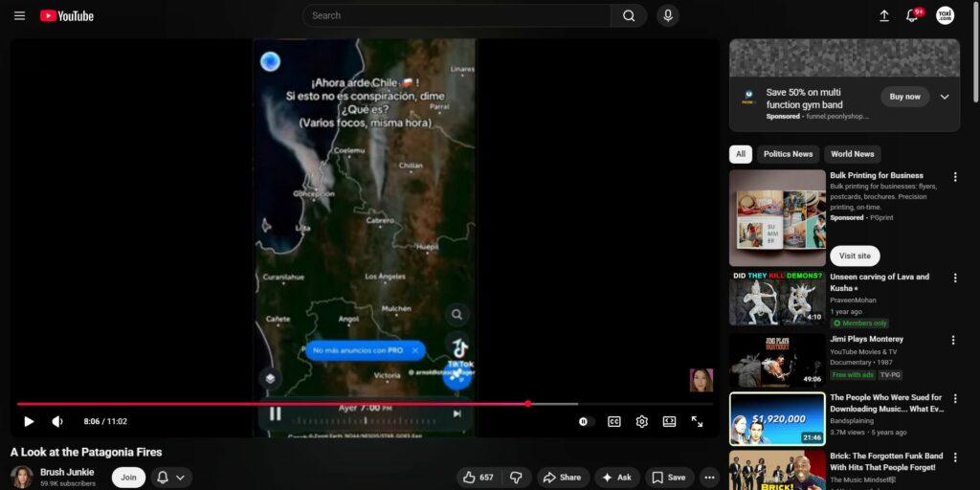Select the World News filter chip
980x490 pixels.
[852, 154]
